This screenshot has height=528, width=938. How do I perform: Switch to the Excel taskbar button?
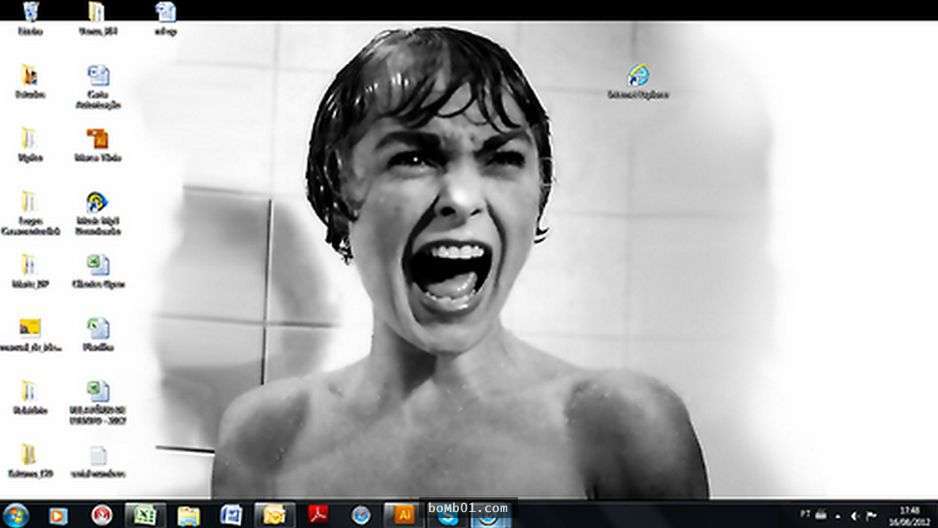coord(145,515)
